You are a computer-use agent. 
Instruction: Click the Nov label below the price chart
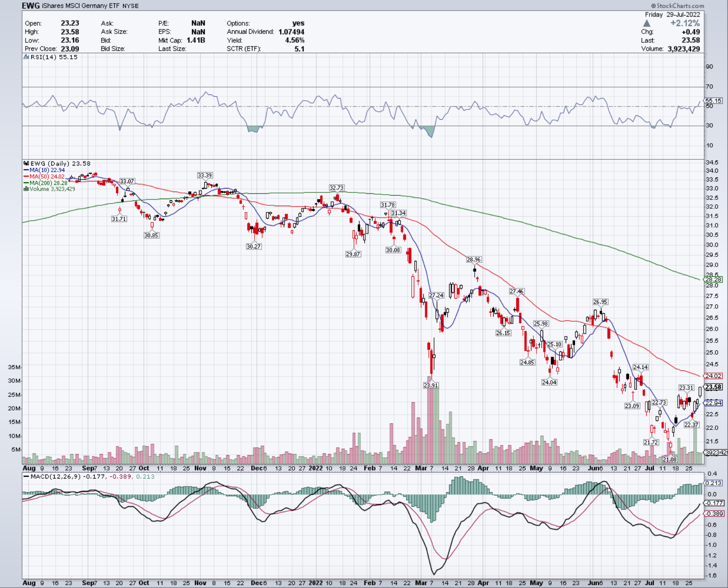[200, 468]
